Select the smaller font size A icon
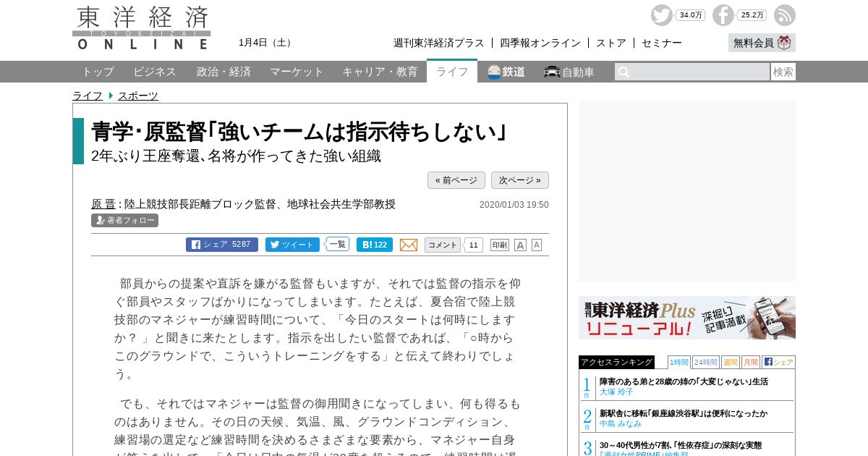 pos(537,245)
